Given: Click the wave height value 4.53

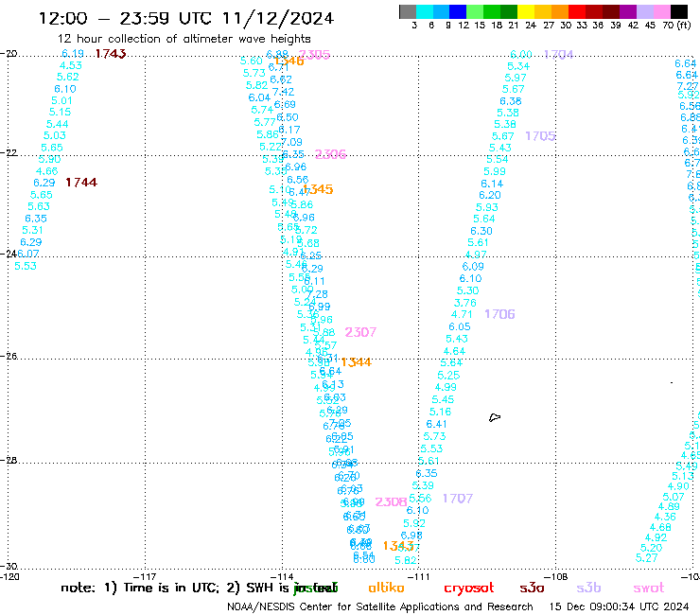Looking at the screenshot, I should 71,65.
